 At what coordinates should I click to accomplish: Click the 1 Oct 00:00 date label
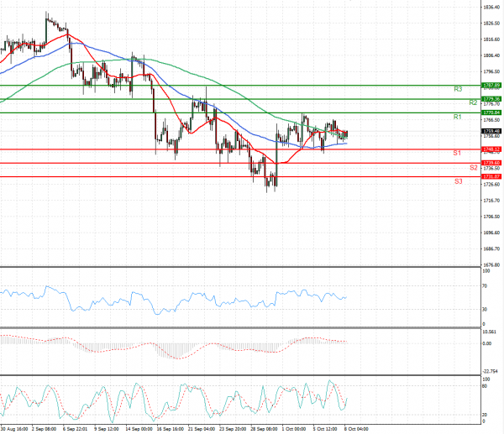(x=294, y=429)
